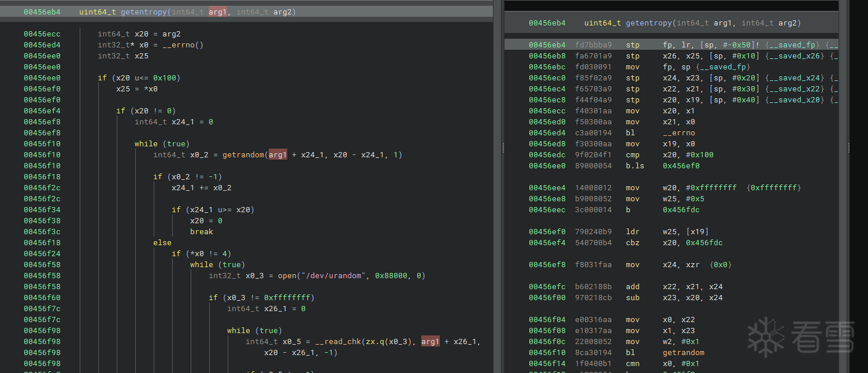Select [x19] operand of ldr instruction
This screenshot has width=868, height=373.
tap(698, 232)
